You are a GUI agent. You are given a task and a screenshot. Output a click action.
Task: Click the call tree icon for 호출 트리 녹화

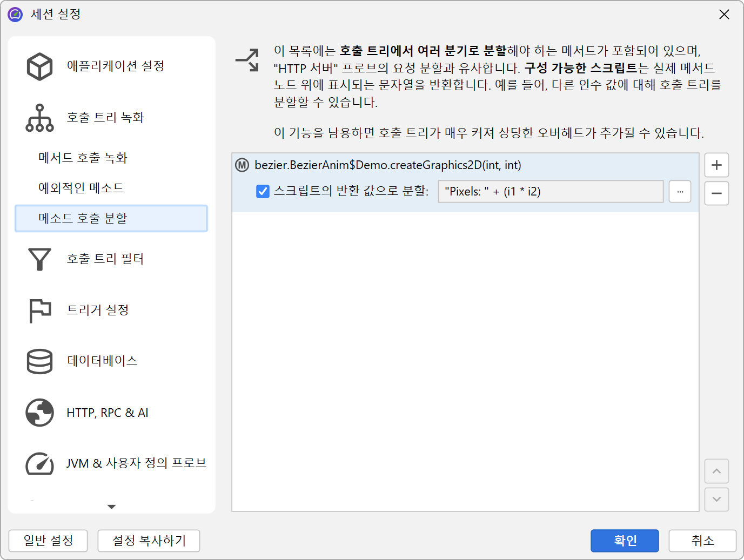39,118
